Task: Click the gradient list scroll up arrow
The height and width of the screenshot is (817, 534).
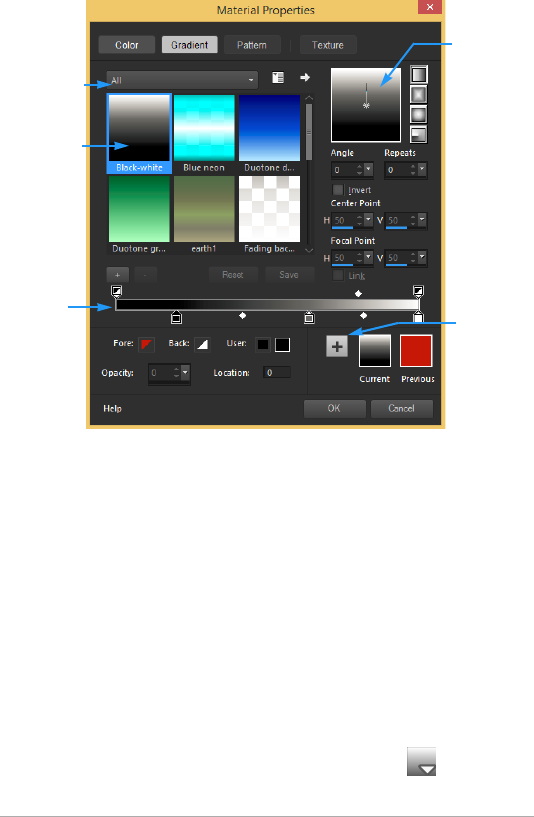Action: 309,97
